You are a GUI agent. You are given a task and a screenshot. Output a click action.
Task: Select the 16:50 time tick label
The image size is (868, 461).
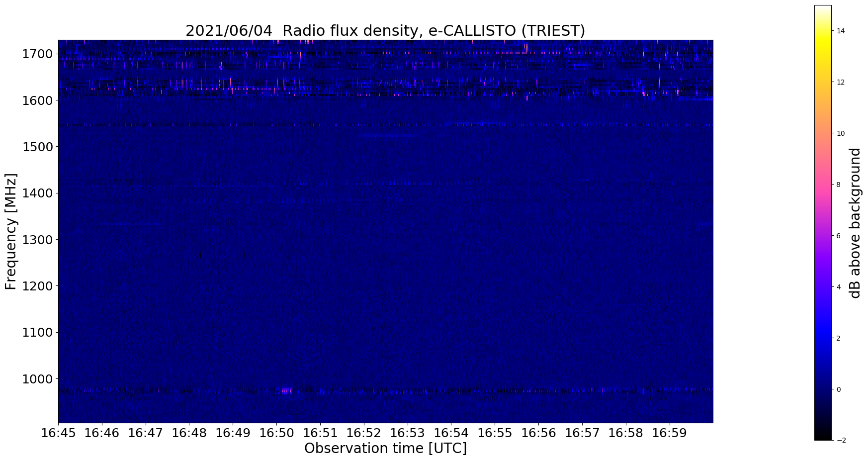[276, 433]
